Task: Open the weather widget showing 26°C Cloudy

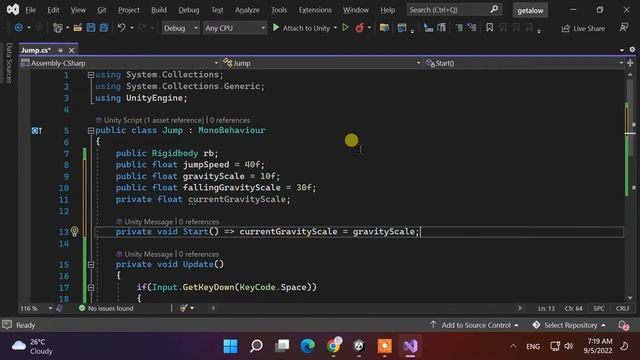Action: point(32,346)
